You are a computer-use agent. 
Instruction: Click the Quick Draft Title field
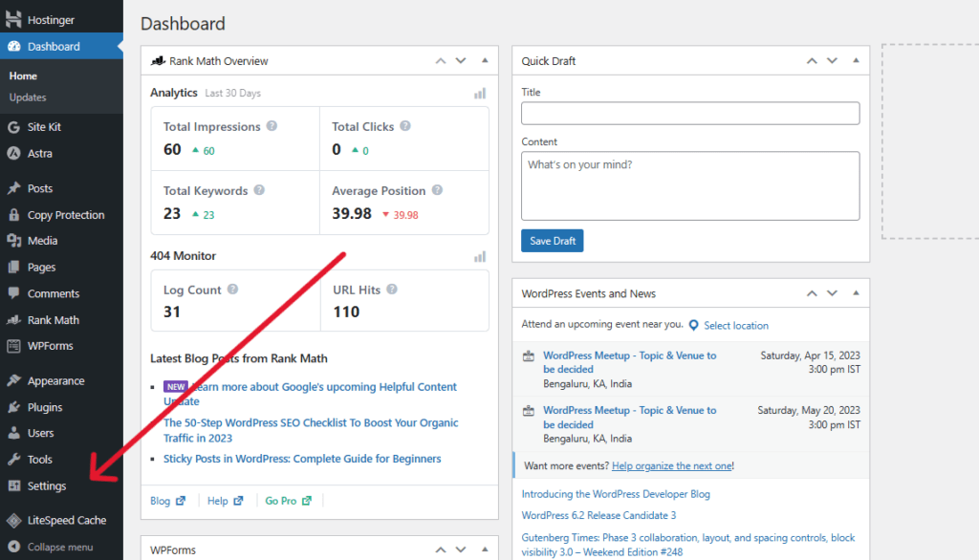pyautogui.click(x=690, y=113)
